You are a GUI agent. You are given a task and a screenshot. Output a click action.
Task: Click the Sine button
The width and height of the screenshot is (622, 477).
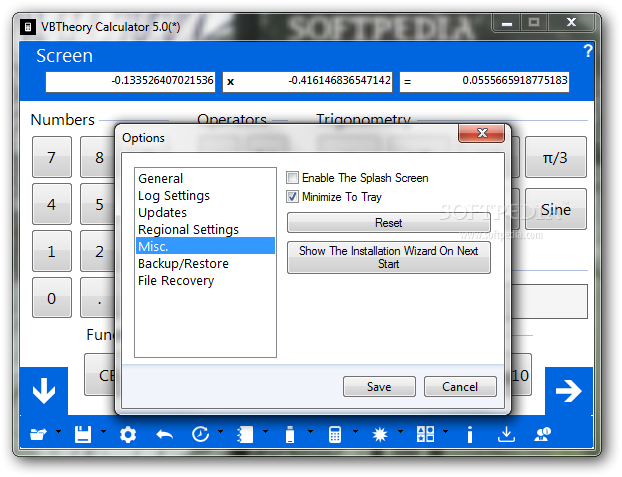[x=556, y=209]
